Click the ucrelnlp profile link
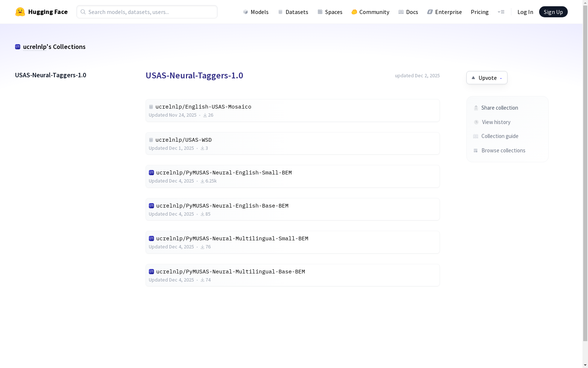 [x=35, y=47]
